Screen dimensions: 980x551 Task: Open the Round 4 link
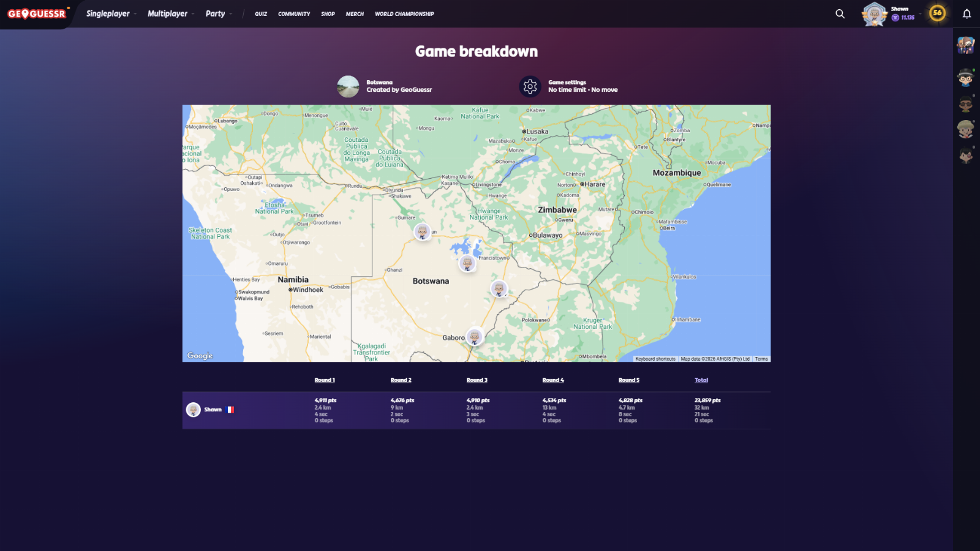click(x=553, y=380)
